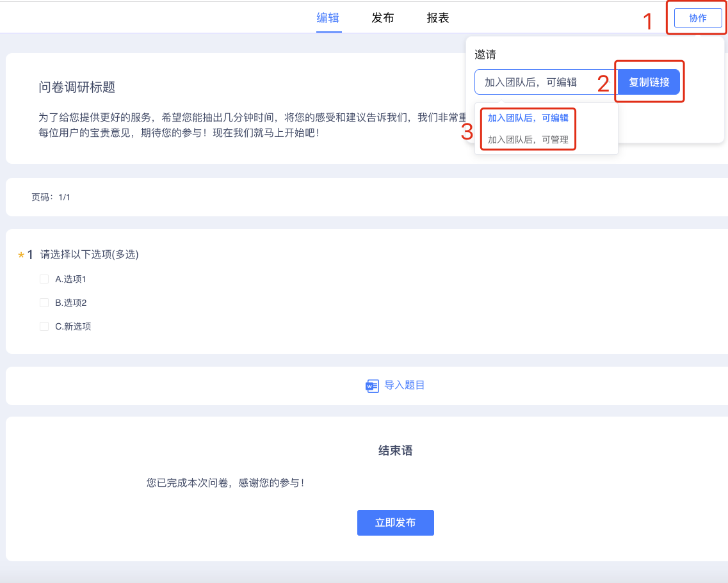Click the 立即发布 button
This screenshot has height=583, width=728.
[396, 523]
